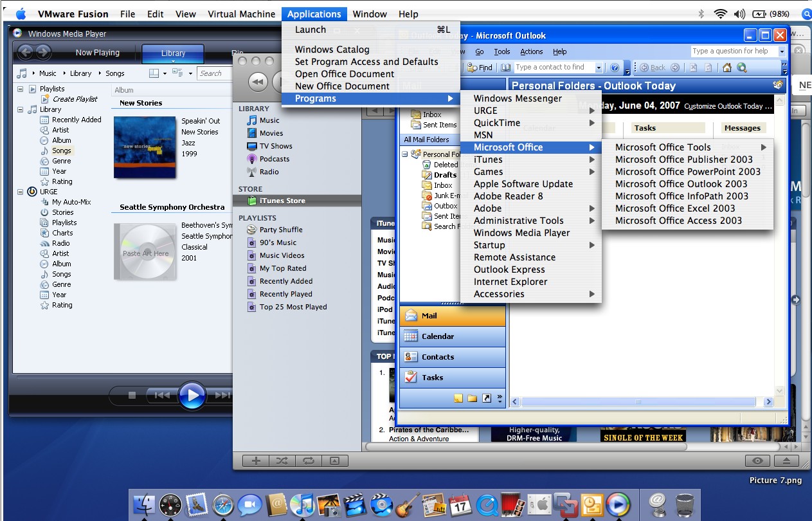
Task: Open contact finder dropdown arrow in Outlook
Action: [599, 68]
